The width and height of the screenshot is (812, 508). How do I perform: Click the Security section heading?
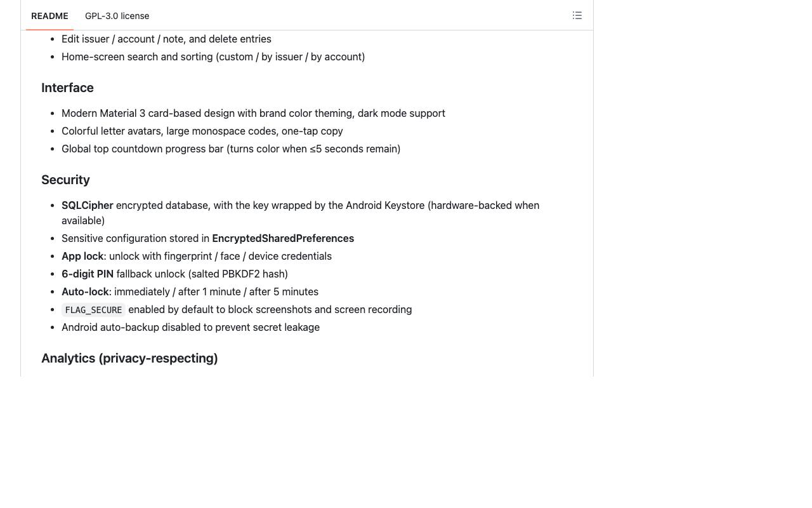[x=65, y=180]
